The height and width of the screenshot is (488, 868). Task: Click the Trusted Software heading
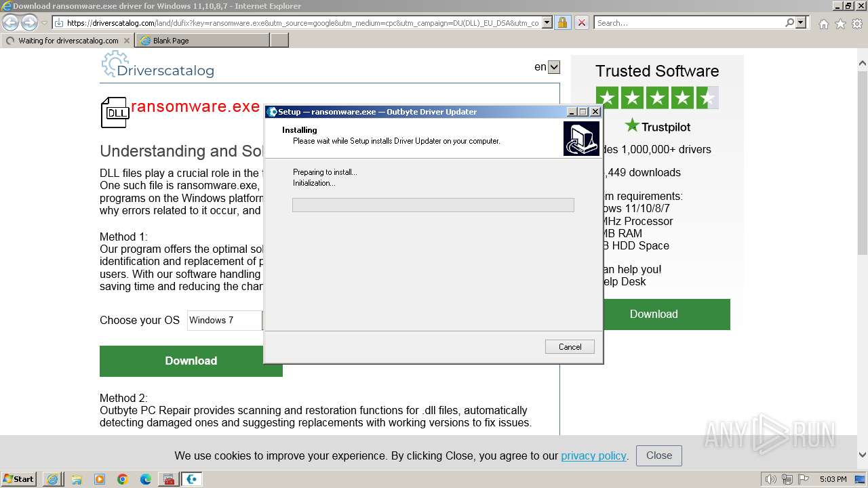coord(657,71)
